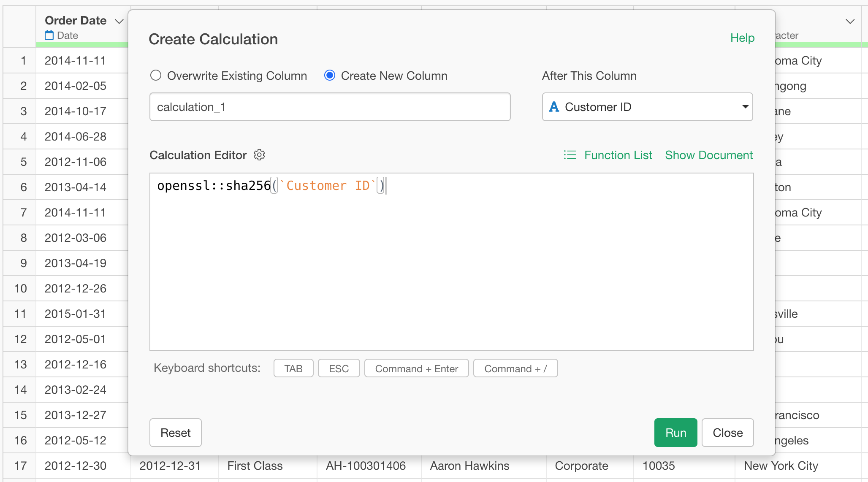
Task: Click the ESC shortcut key button
Action: click(x=339, y=368)
